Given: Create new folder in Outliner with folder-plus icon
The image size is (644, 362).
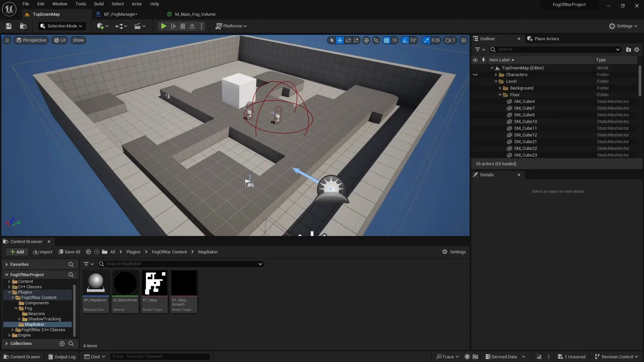Looking at the screenshot, I should click(628, 49).
